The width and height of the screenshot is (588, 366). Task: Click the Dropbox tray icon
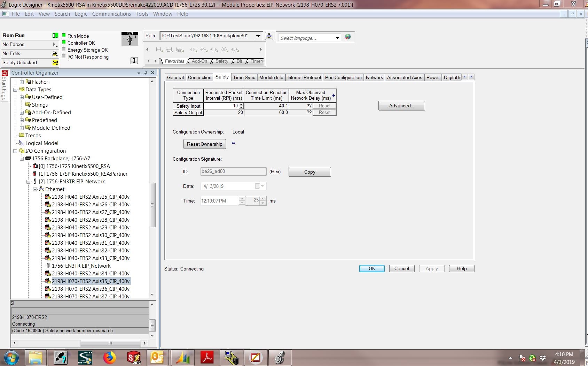[543, 358]
